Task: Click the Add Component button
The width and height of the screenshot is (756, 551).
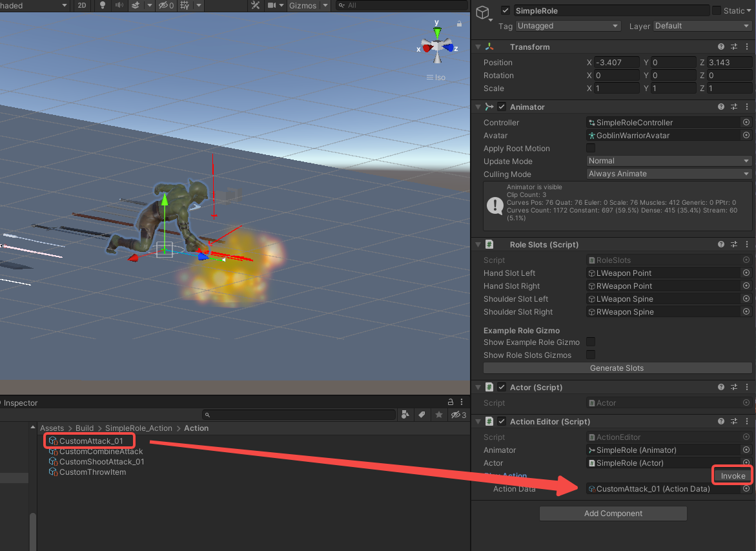Action: click(x=613, y=514)
